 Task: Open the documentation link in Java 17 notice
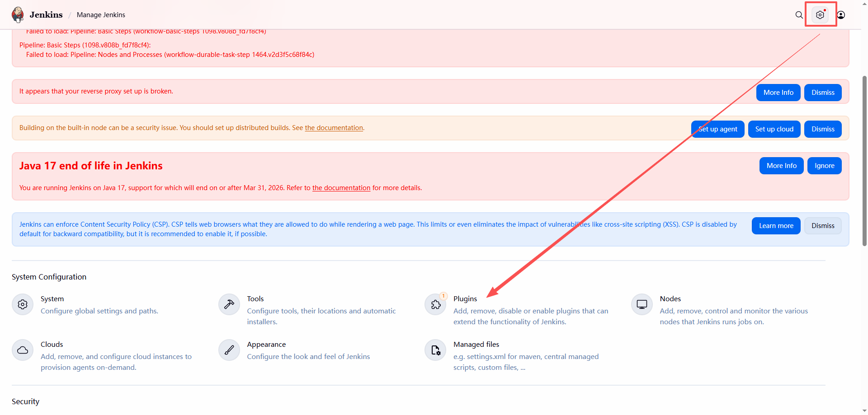click(x=341, y=188)
